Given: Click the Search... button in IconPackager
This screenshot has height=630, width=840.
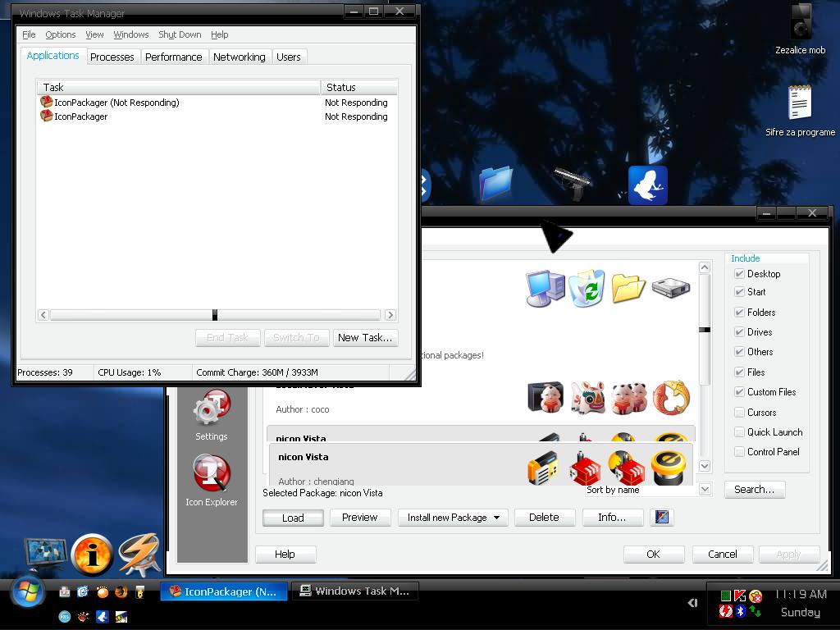Looking at the screenshot, I should tap(755, 489).
